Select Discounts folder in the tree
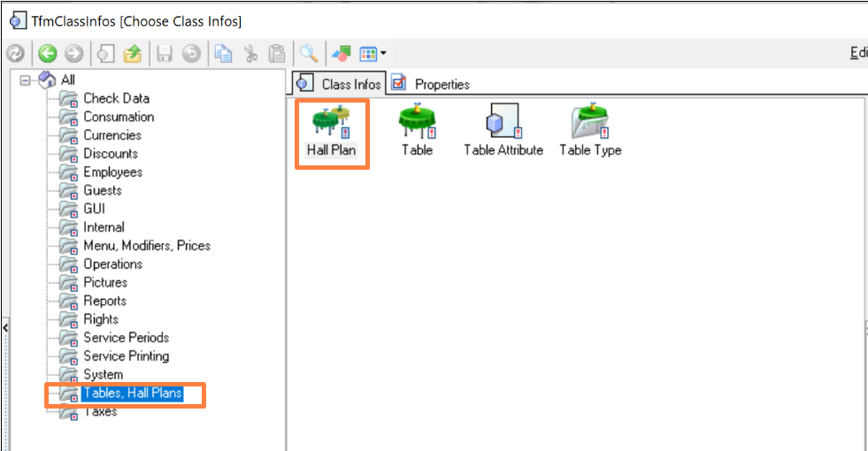The width and height of the screenshot is (868, 451). coord(111,153)
